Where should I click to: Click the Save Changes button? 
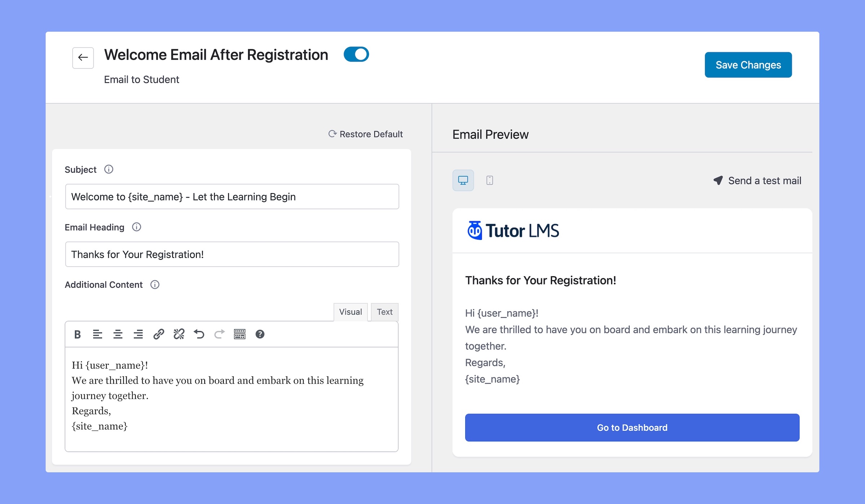(x=748, y=64)
